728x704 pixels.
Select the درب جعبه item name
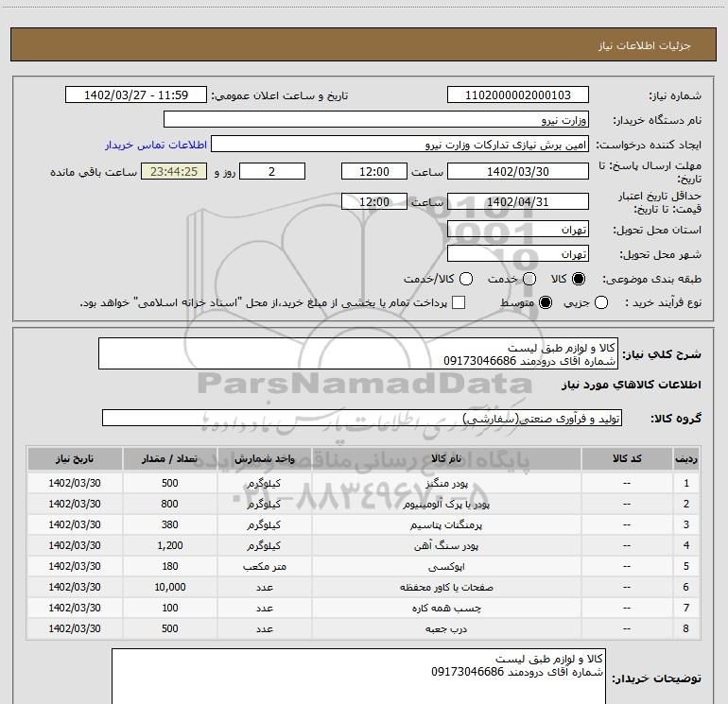pos(446,628)
